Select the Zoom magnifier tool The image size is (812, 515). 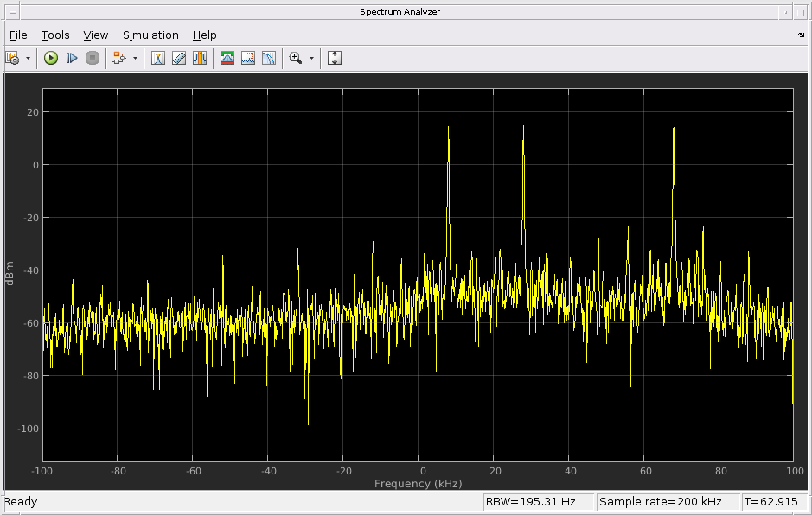coord(295,58)
